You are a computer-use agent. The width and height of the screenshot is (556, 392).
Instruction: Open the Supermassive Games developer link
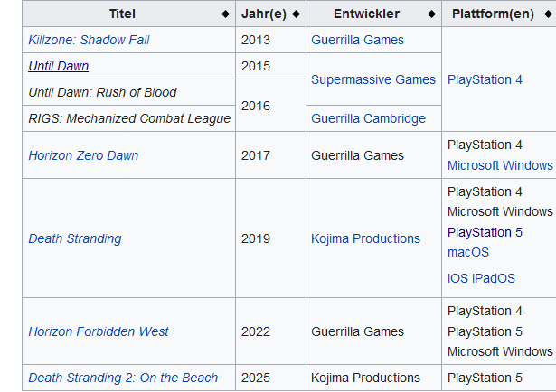(373, 79)
